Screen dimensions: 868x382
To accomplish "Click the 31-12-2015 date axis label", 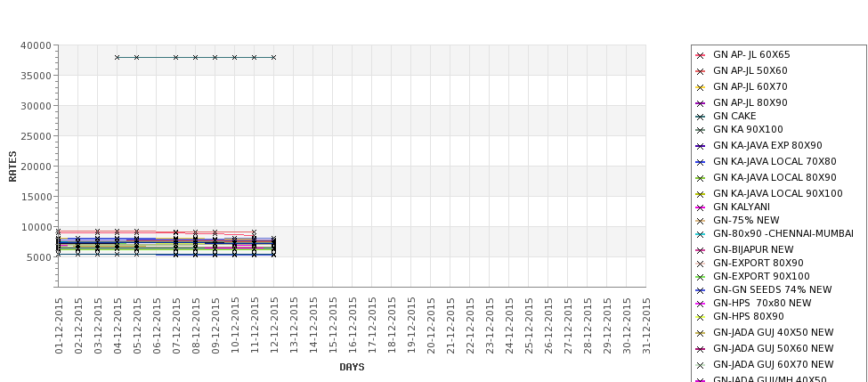I will tap(646, 326).
